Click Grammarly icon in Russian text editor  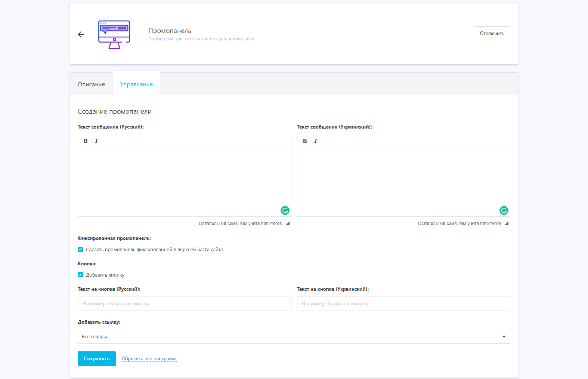[285, 210]
